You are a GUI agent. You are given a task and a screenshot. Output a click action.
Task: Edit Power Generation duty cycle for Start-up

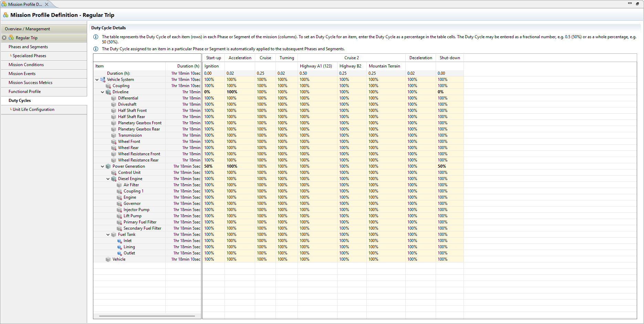(x=214, y=166)
